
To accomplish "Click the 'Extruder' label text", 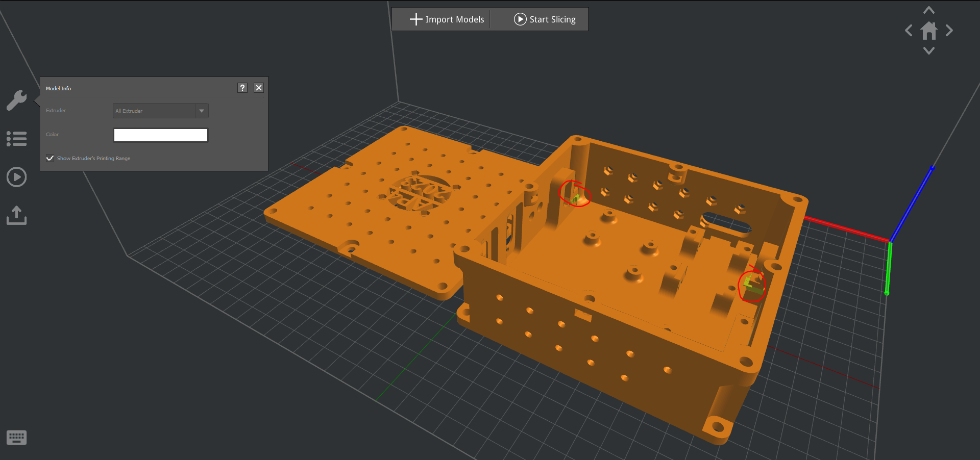I will pos(56,110).
